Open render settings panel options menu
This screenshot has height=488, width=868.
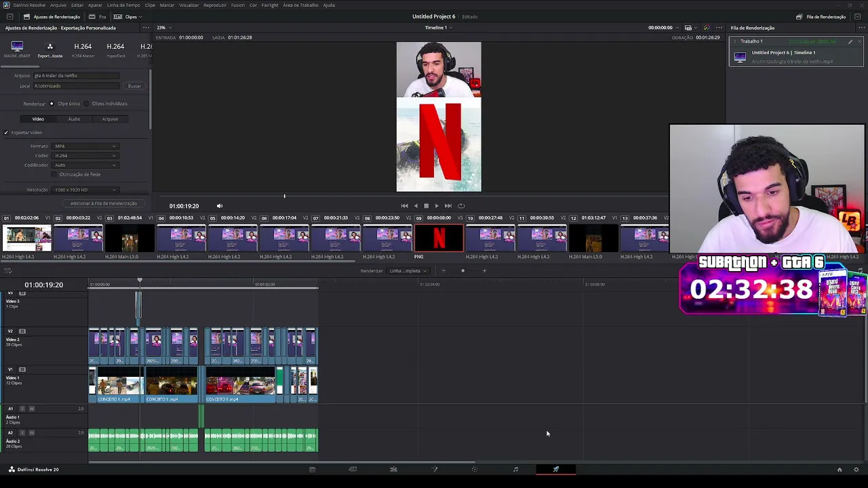[x=145, y=28]
